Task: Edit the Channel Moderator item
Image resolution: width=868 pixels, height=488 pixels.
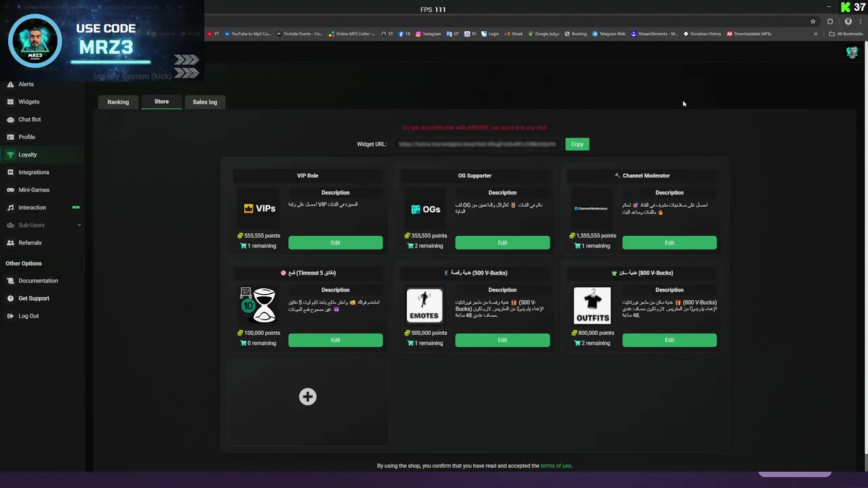Action: pos(669,243)
